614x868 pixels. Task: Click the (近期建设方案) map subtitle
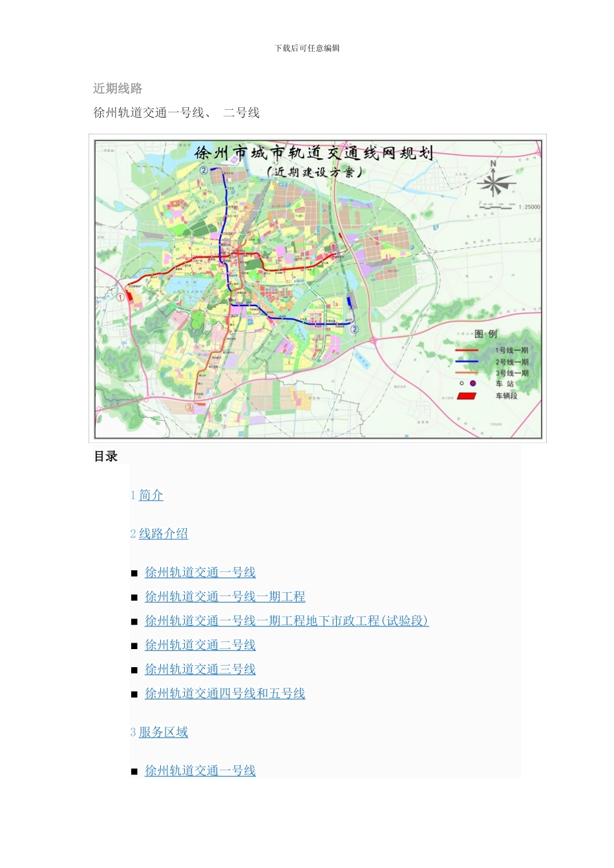pyautogui.click(x=315, y=172)
